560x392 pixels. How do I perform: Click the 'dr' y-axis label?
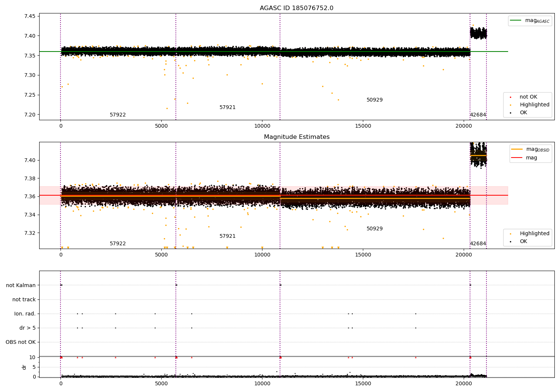tap(24, 367)
